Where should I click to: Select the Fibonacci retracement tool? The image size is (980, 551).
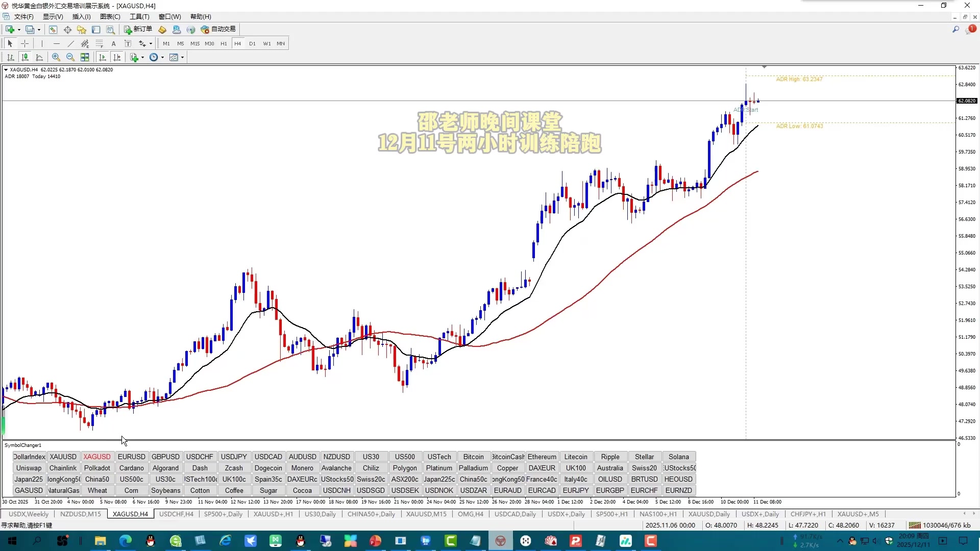(x=99, y=43)
